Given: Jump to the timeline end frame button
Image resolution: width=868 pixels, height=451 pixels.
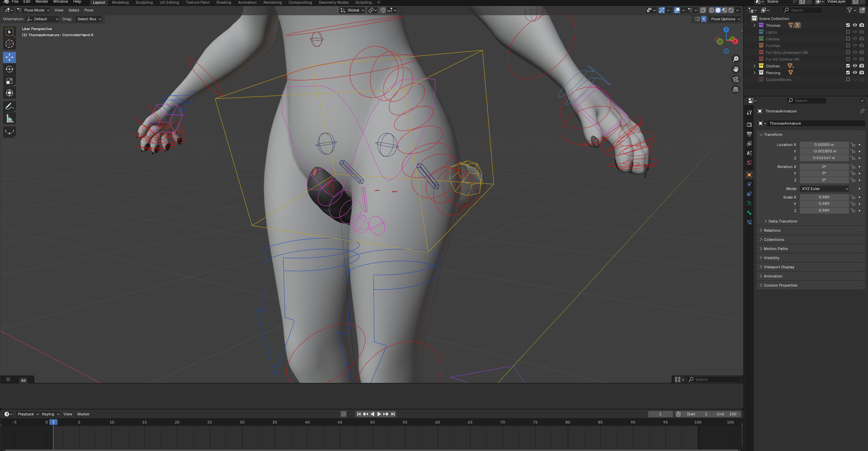Looking at the screenshot, I should point(393,414).
